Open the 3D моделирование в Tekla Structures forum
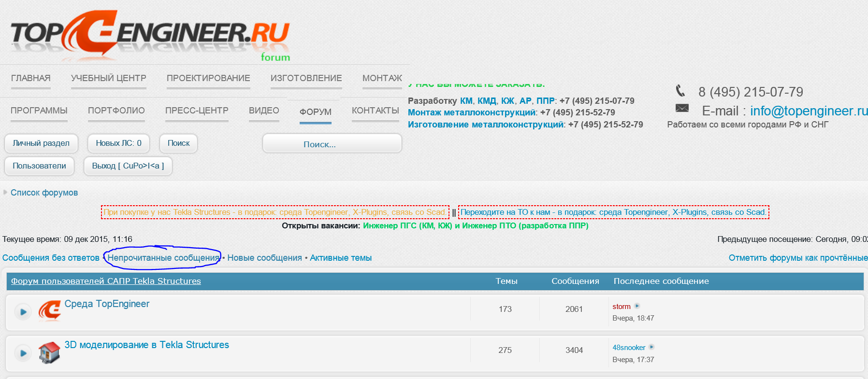 pos(146,345)
